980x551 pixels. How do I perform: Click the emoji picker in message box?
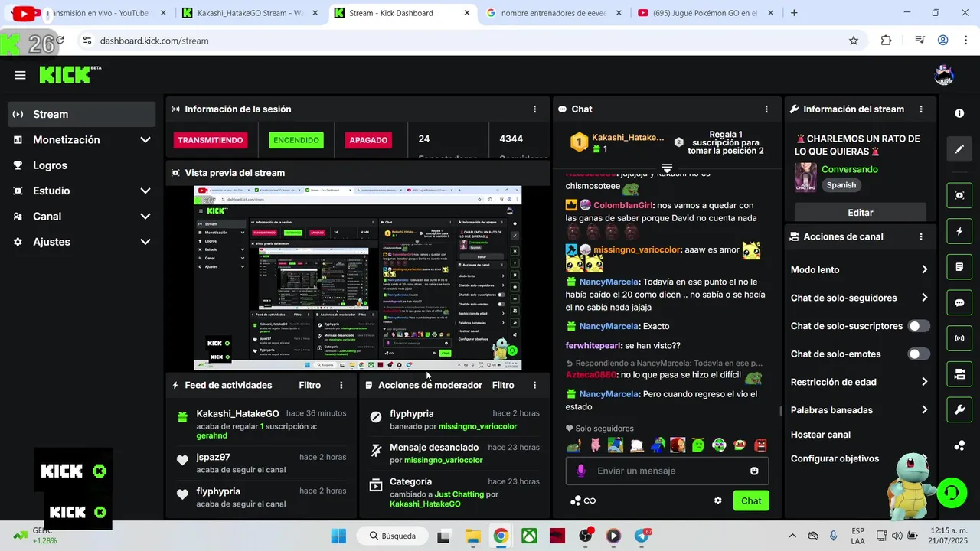754,471
